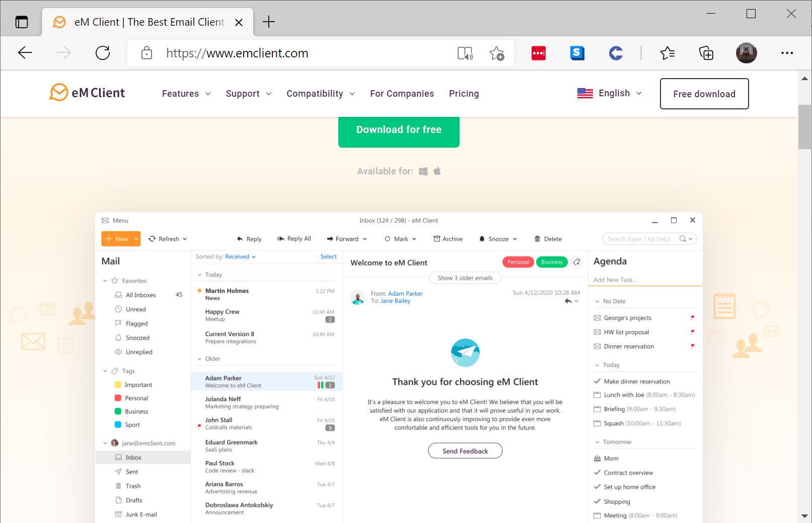Collapse the jane@emclient.com account tree

click(x=105, y=443)
